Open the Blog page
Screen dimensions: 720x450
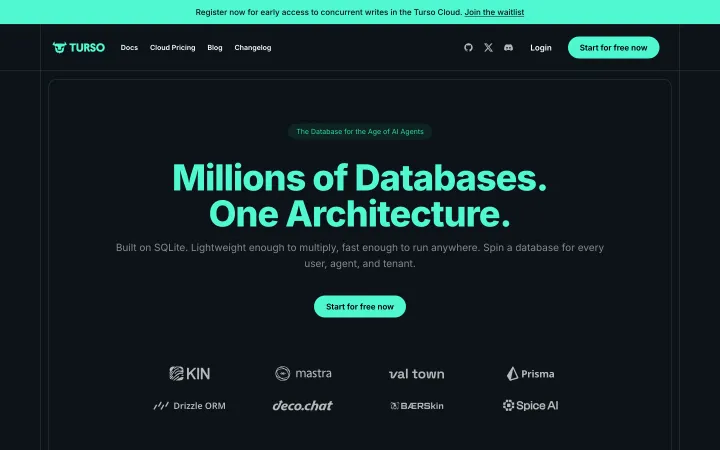[214, 47]
